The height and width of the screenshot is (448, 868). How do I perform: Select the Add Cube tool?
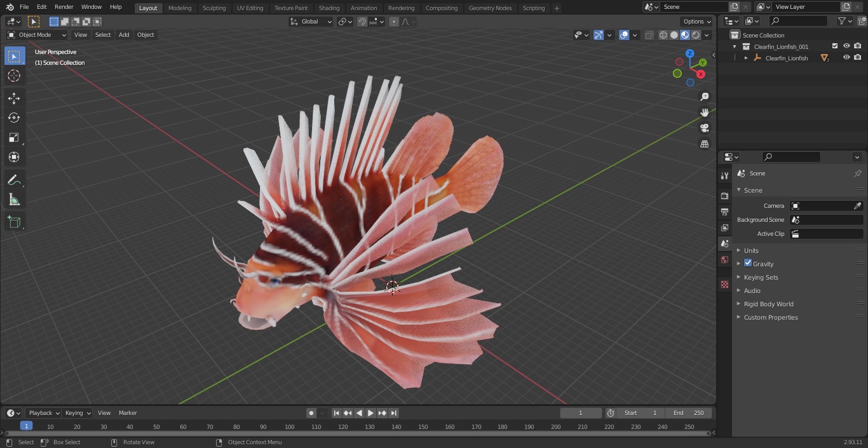pos(14,222)
